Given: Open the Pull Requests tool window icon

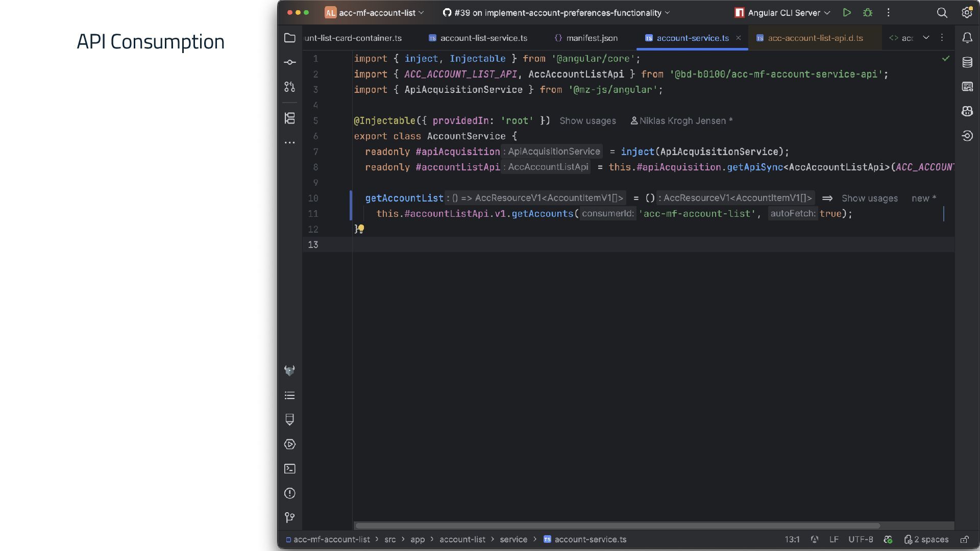Looking at the screenshot, I should click(289, 87).
